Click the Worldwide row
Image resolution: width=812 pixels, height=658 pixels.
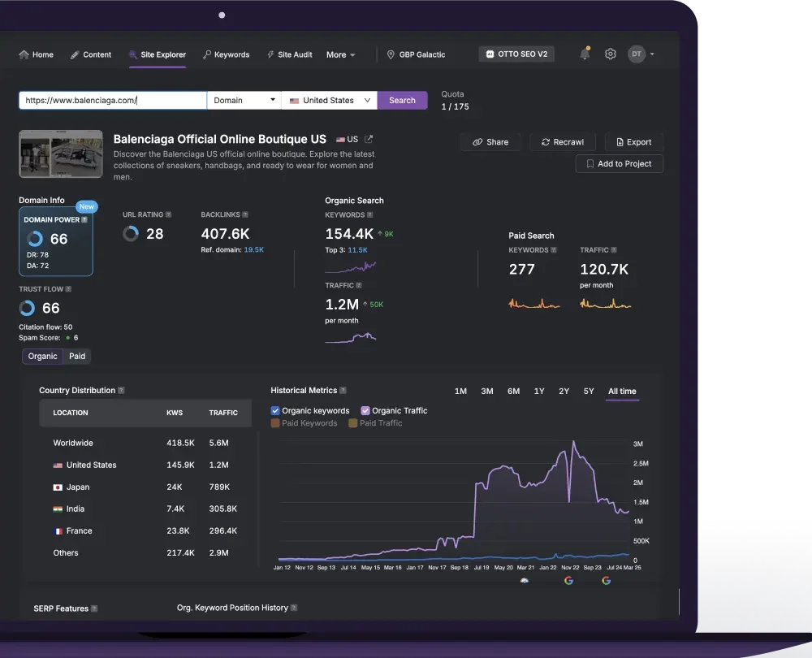coord(145,443)
